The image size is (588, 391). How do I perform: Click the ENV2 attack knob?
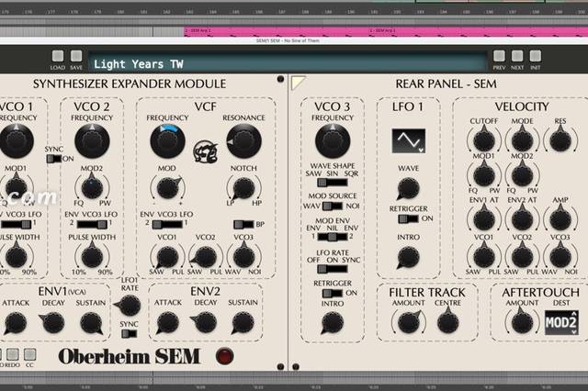(167, 323)
